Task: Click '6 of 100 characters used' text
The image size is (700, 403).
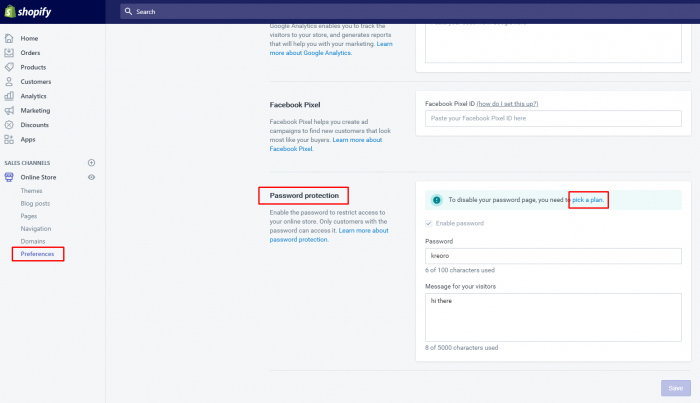Action: 460,270
